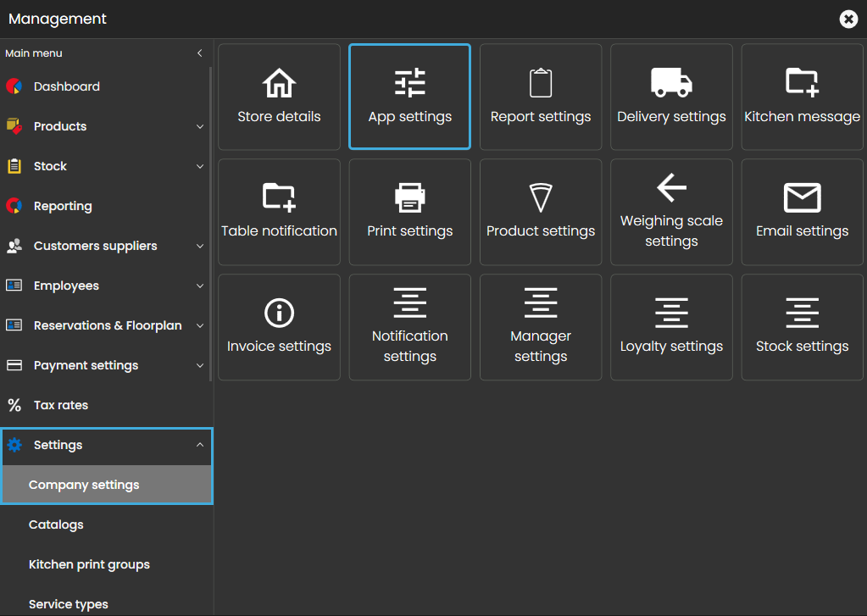
Task: Open Product settings pizza slice icon
Action: tap(541, 197)
